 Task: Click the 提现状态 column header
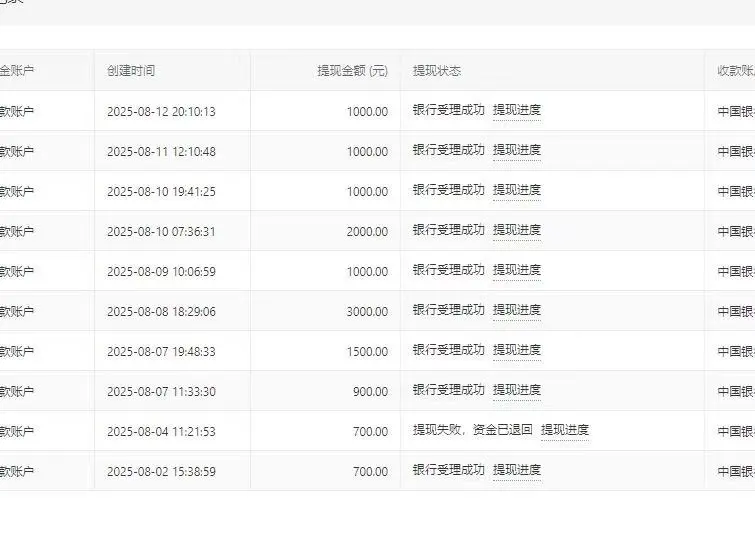(437, 71)
